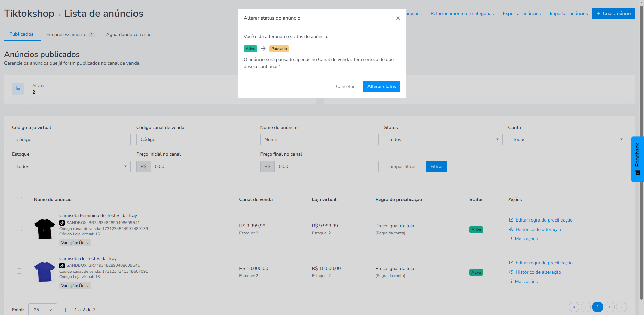The width and height of the screenshot is (644, 315).
Task: Switch to Aguardando correção tab
Action: click(129, 34)
